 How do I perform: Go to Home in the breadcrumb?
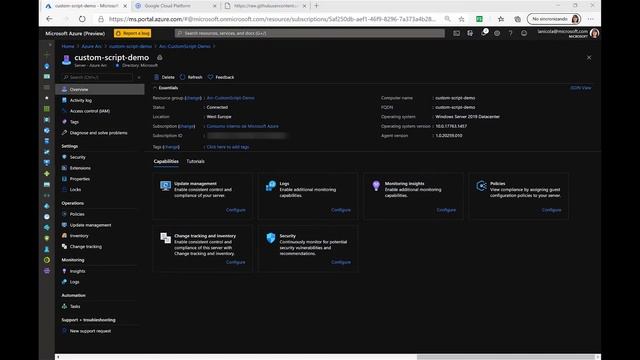68,46
